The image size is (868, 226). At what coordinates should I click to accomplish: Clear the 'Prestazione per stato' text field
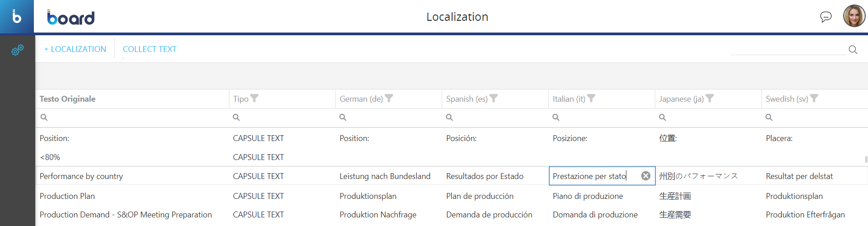pyautogui.click(x=646, y=176)
